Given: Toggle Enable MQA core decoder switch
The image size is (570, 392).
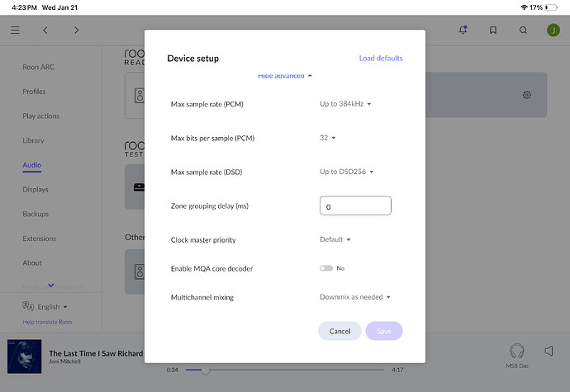Looking at the screenshot, I should click(326, 268).
